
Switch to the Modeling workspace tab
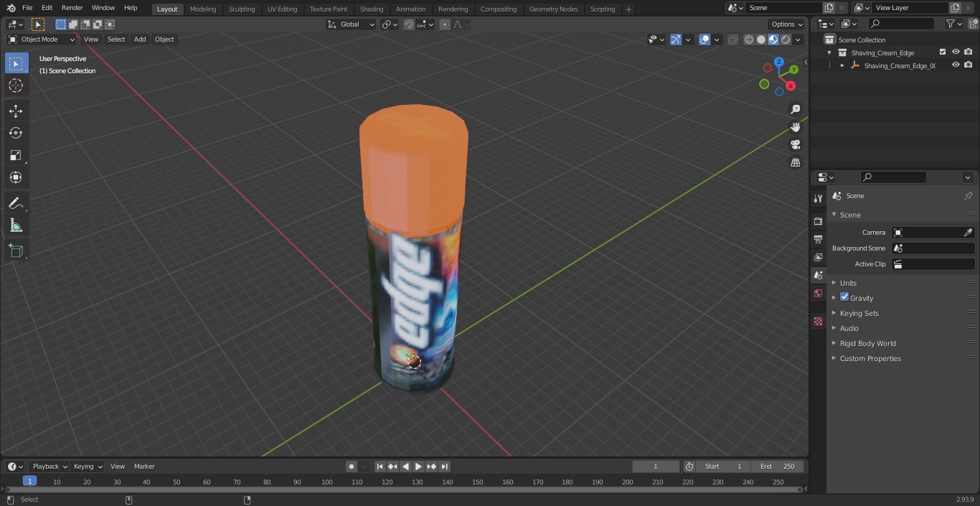(203, 9)
